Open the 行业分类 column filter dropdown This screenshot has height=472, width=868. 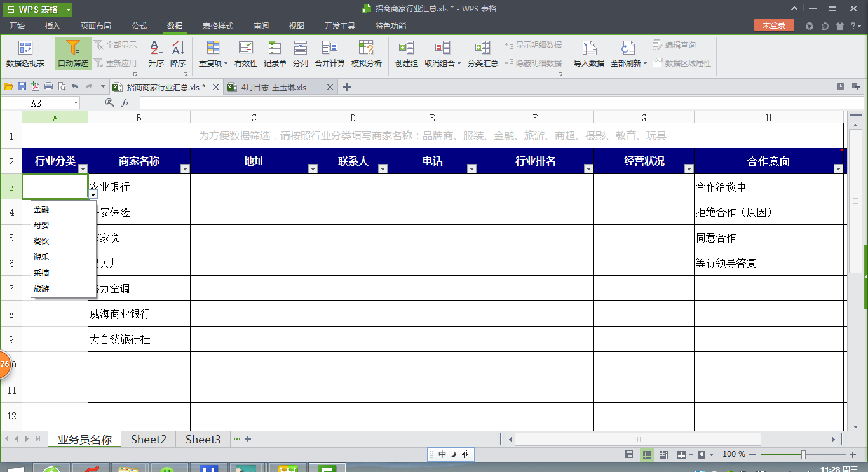pos(83,168)
